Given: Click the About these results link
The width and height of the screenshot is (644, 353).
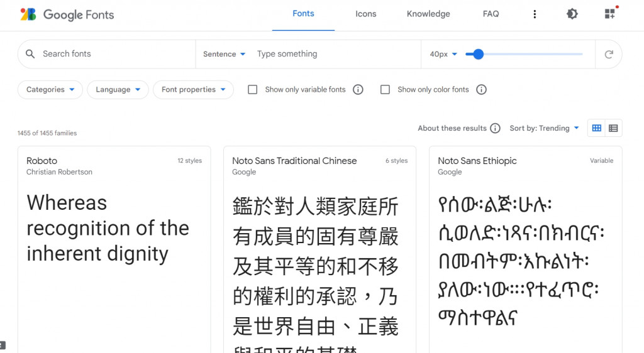Looking at the screenshot, I should coord(452,128).
